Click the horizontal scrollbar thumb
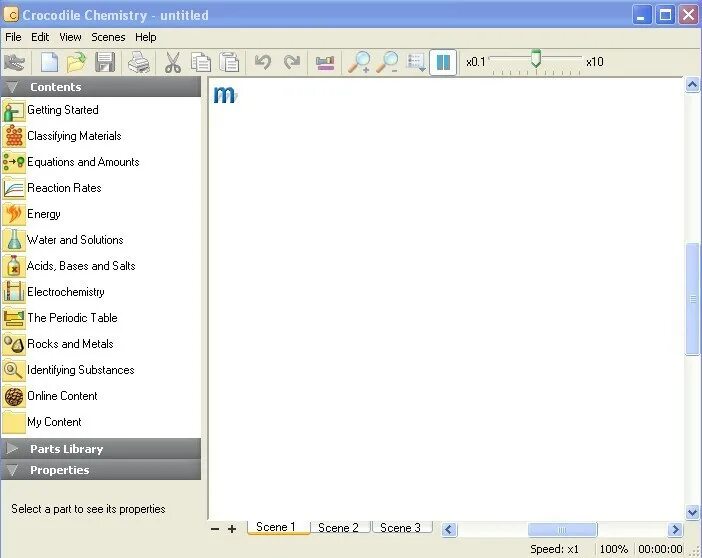The image size is (702, 558). 562,530
